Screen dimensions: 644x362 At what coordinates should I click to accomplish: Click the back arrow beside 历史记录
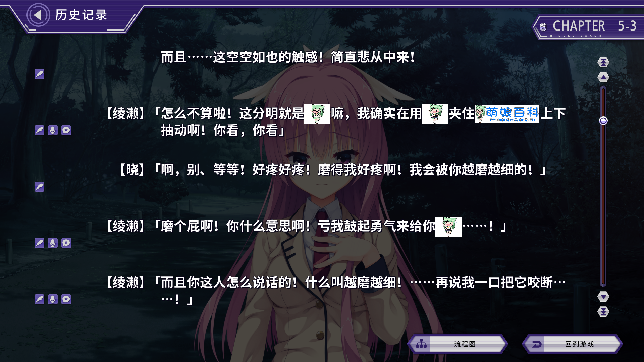38,15
